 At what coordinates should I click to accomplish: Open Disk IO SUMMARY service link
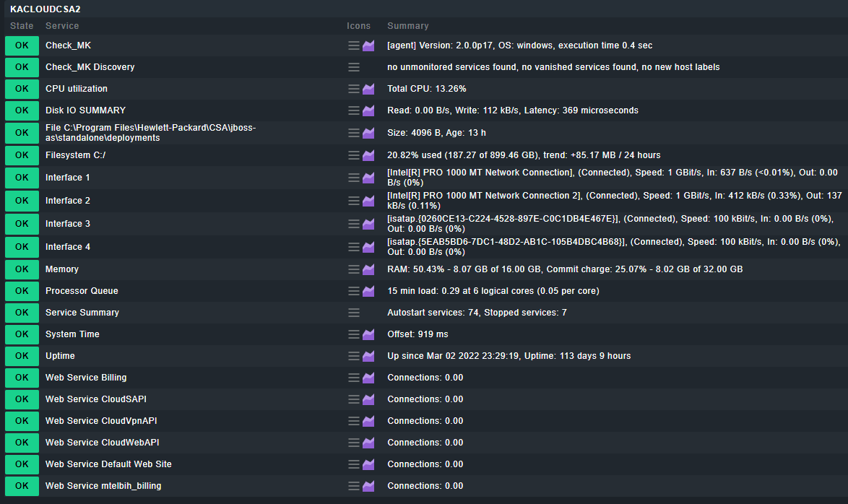[85, 110]
